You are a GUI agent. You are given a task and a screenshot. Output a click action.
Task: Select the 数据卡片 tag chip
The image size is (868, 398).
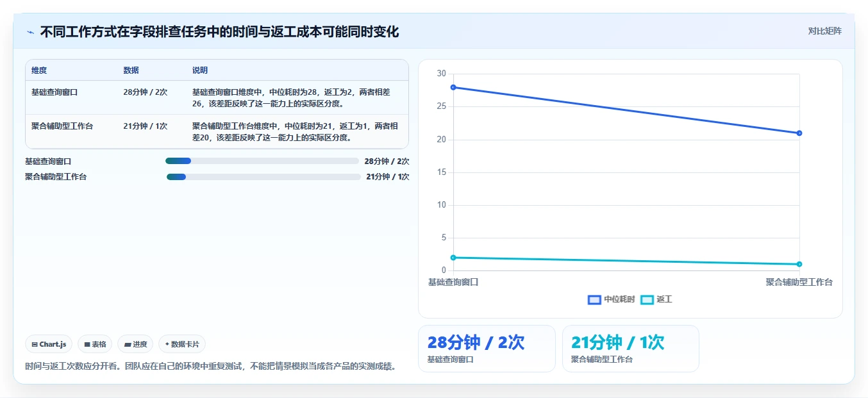tap(182, 344)
